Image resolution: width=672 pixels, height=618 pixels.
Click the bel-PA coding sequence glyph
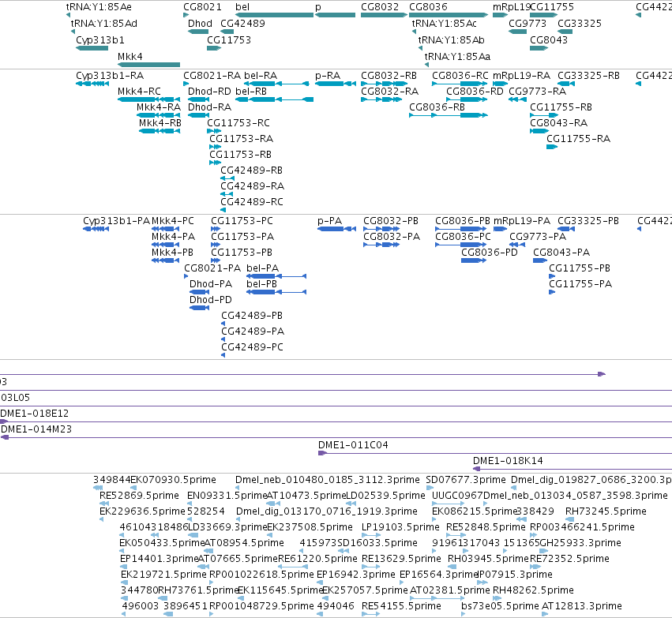click(276, 276)
